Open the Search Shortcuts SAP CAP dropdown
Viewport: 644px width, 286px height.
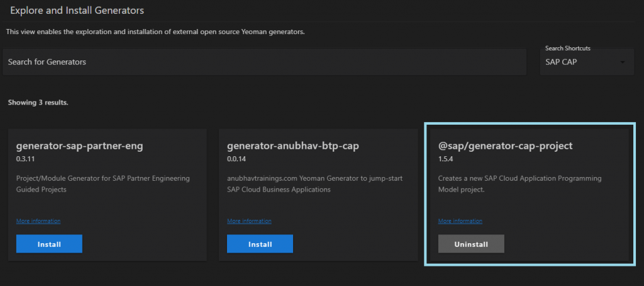[x=587, y=62]
